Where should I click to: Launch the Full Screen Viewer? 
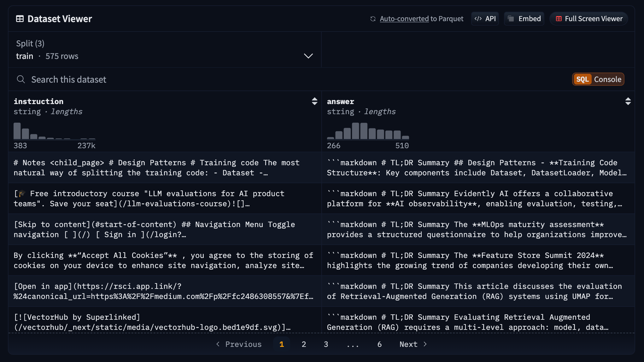[x=589, y=19]
